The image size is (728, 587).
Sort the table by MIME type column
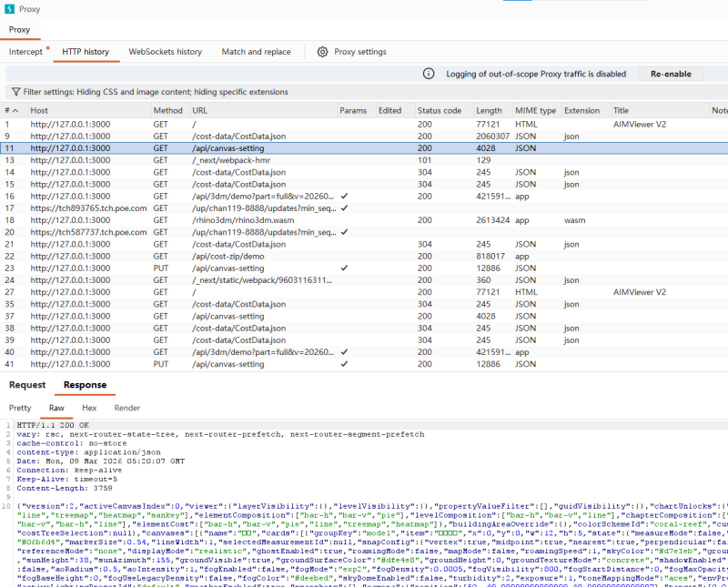535,110
